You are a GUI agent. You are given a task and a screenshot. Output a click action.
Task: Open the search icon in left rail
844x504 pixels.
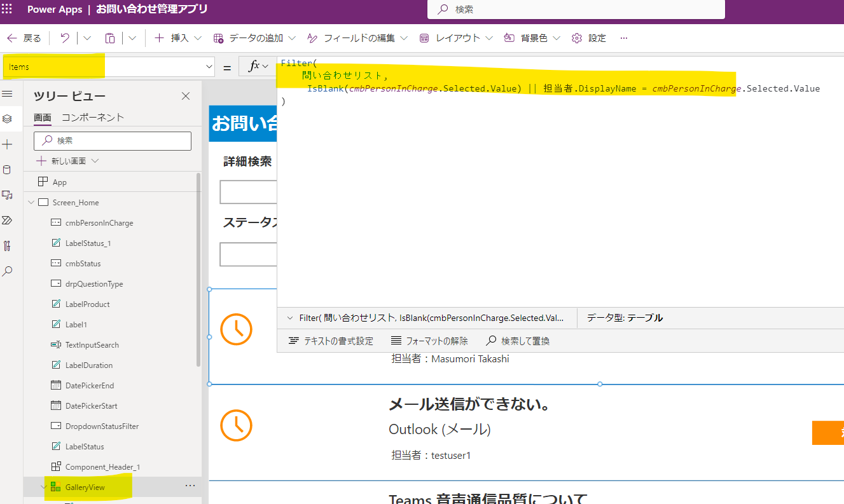[x=7, y=271]
